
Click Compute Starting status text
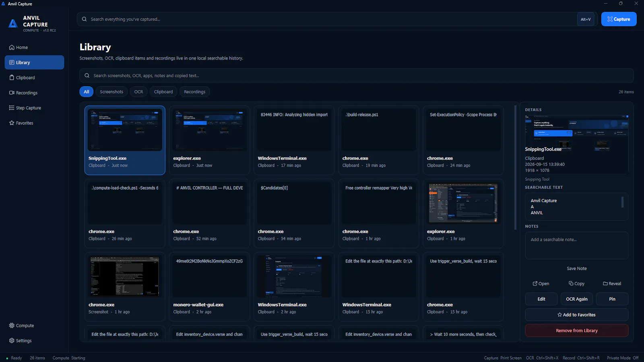point(69,358)
